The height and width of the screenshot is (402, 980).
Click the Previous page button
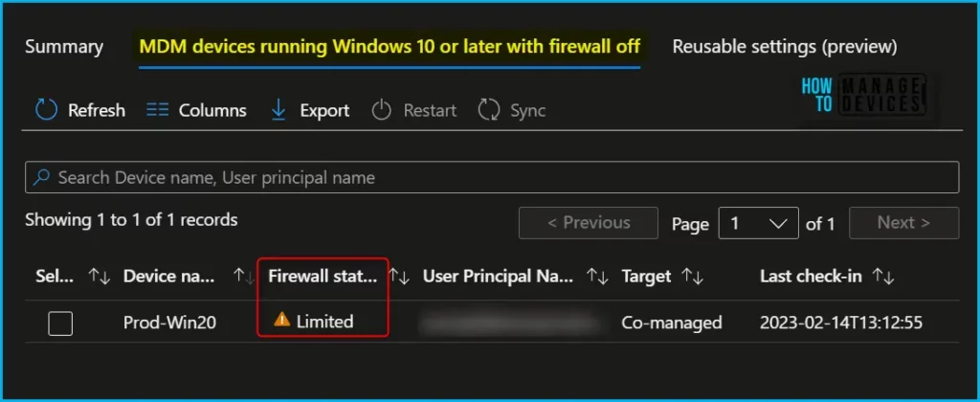pyautogui.click(x=589, y=223)
